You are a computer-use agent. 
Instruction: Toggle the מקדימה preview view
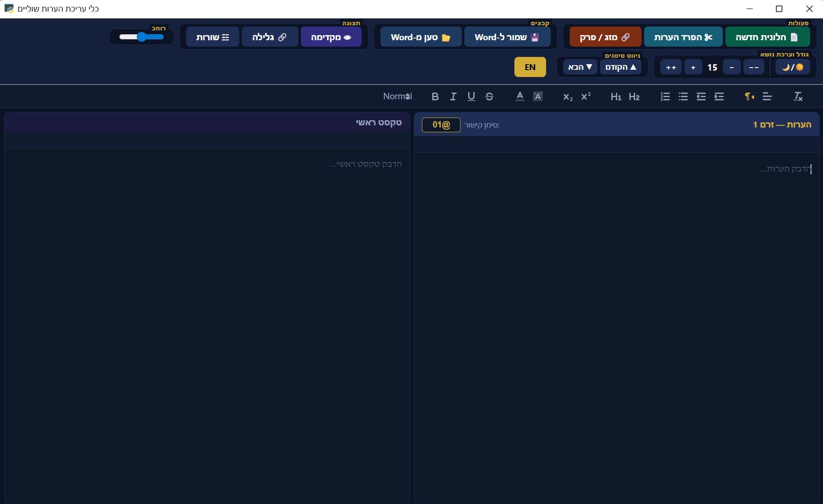(x=331, y=37)
